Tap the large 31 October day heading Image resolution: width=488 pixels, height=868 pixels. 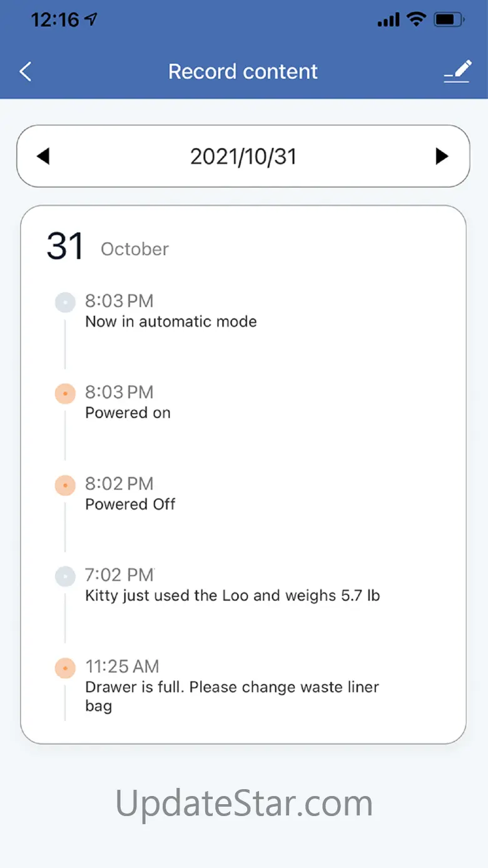tap(107, 247)
